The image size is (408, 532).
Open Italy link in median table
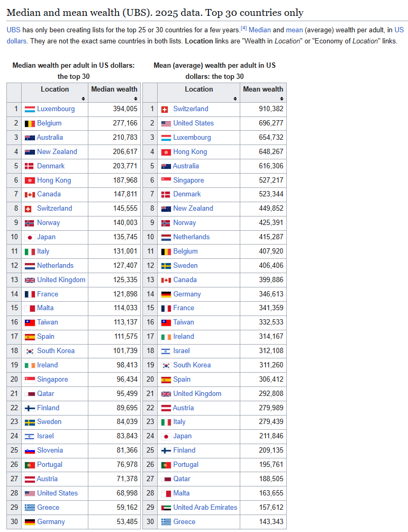click(x=43, y=251)
